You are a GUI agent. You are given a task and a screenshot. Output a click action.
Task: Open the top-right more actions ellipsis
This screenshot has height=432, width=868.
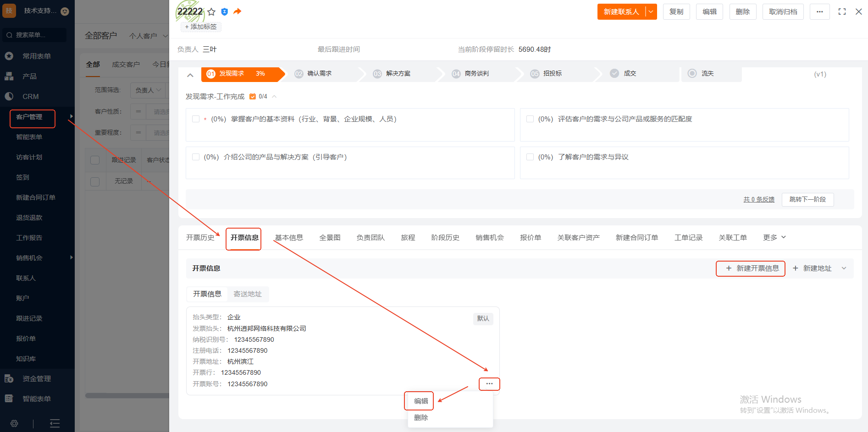(x=819, y=12)
